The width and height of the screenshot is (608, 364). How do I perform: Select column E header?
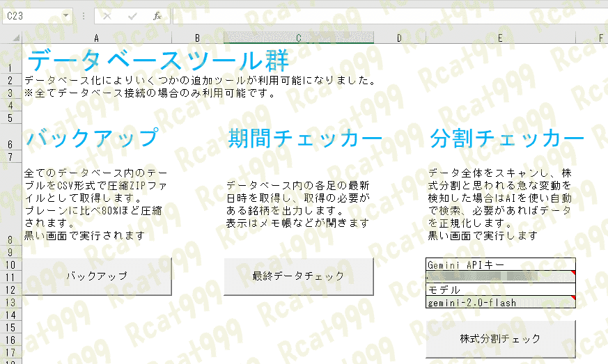tap(500, 38)
